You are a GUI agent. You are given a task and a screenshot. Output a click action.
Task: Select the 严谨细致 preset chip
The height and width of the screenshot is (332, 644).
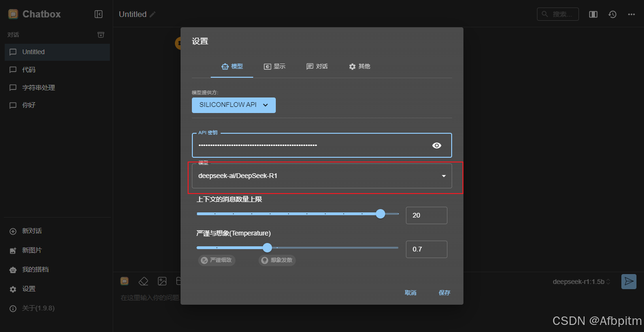pyautogui.click(x=217, y=260)
